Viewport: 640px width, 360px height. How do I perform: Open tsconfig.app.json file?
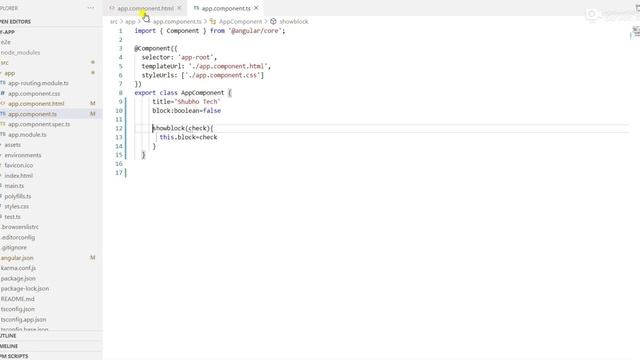[23, 320]
